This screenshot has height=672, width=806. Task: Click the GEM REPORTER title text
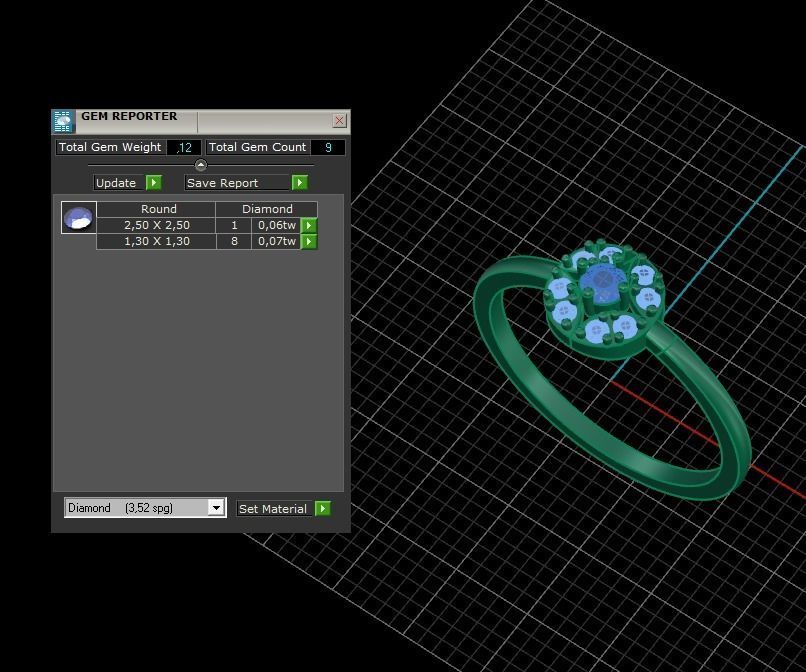[x=129, y=116]
